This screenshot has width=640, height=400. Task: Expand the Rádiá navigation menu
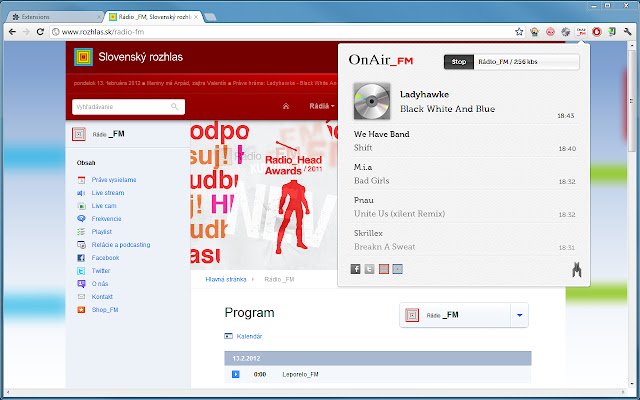[322, 106]
